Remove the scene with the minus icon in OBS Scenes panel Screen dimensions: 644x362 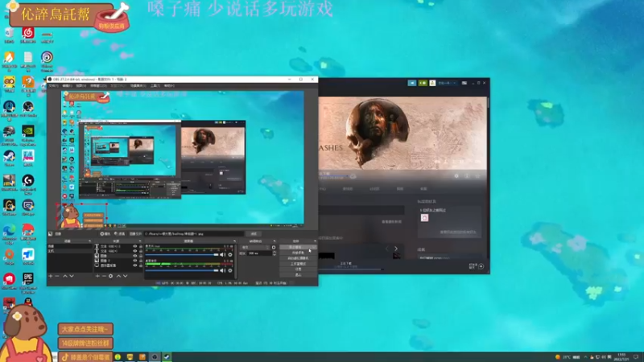[x=56, y=276]
